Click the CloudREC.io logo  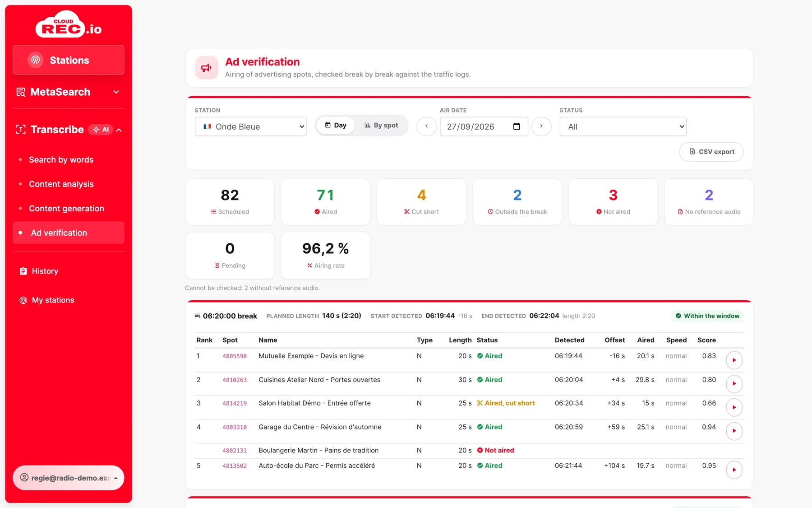click(x=69, y=24)
